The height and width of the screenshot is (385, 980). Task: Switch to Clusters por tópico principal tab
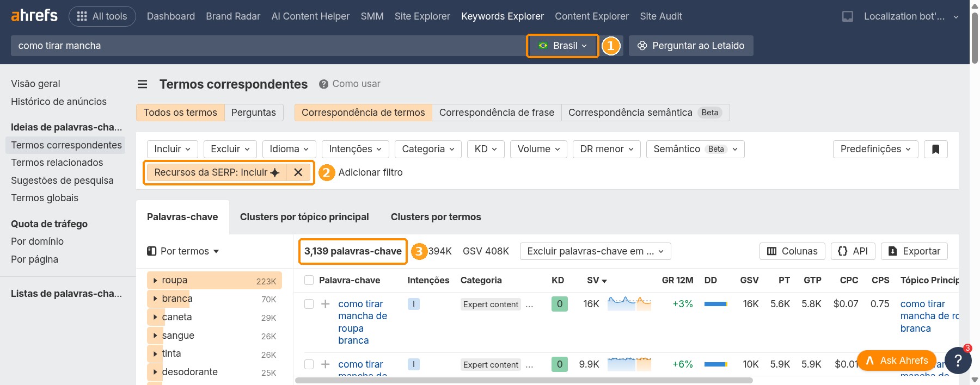point(304,217)
